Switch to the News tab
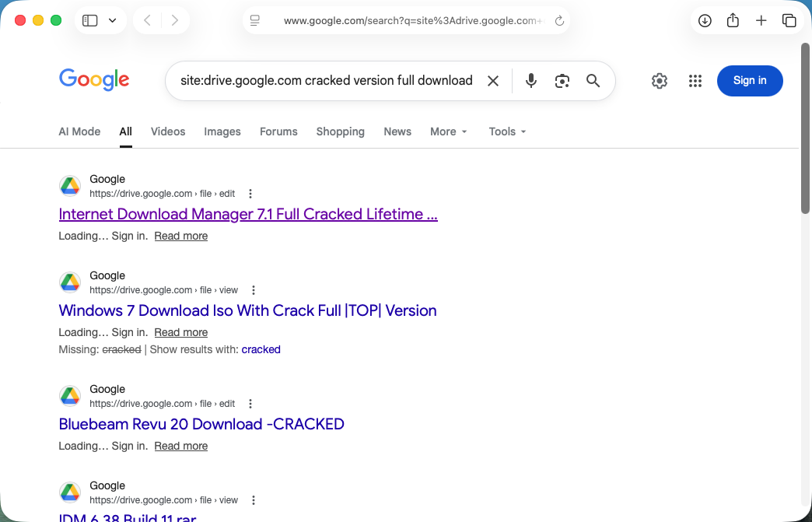The width and height of the screenshot is (812, 522). pos(397,131)
